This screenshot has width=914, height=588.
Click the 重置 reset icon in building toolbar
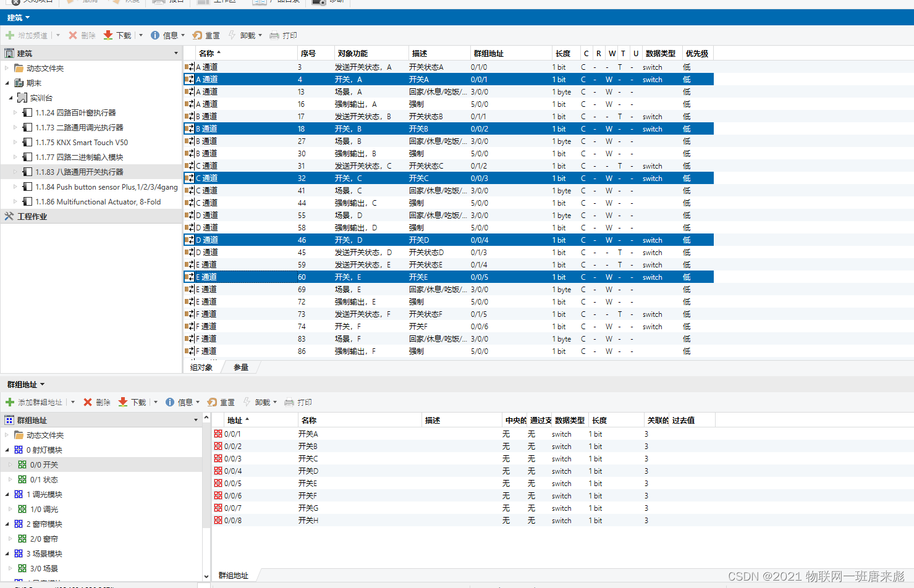pyautogui.click(x=197, y=35)
